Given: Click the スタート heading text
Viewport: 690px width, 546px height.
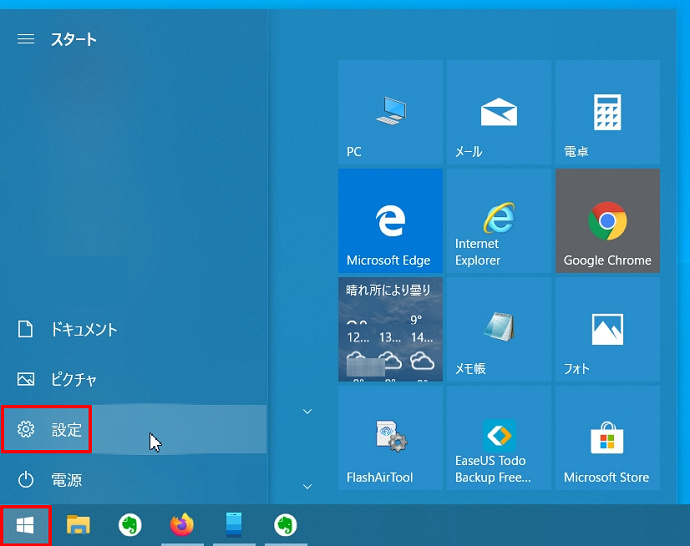Looking at the screenshot, I should click(73, 40).
